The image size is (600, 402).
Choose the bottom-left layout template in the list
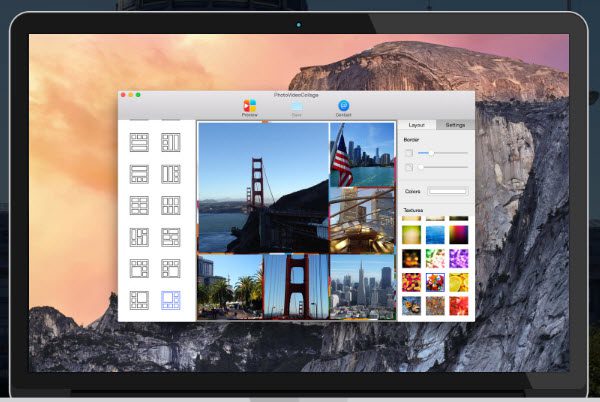click(139, 300)
